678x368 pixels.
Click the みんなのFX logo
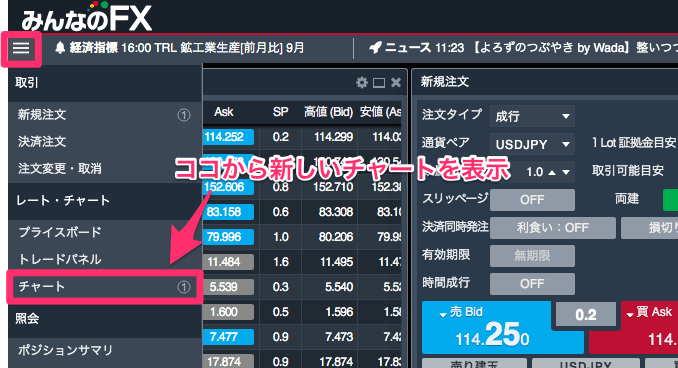pos(86,17)
